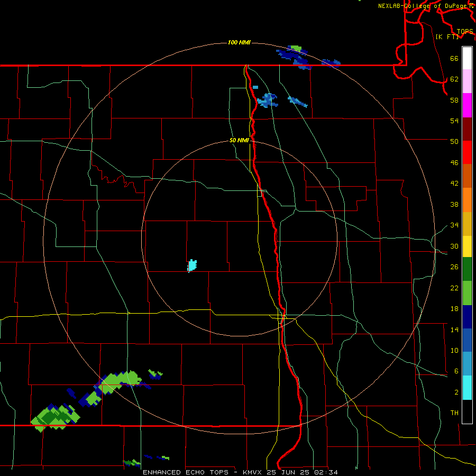Click the legend value "62"
The image size is (476, 476).
point(454,79)
